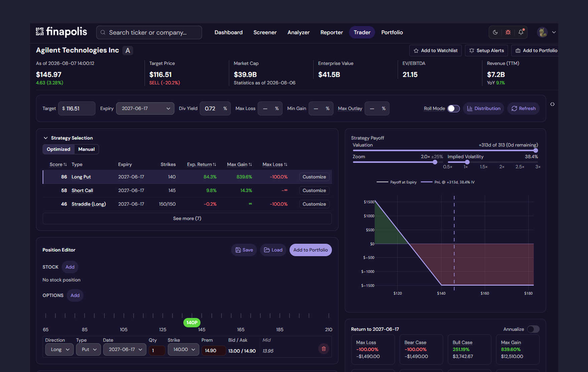Open the user avatar menu
The image size is (588, 372).
tap(542, 32)
